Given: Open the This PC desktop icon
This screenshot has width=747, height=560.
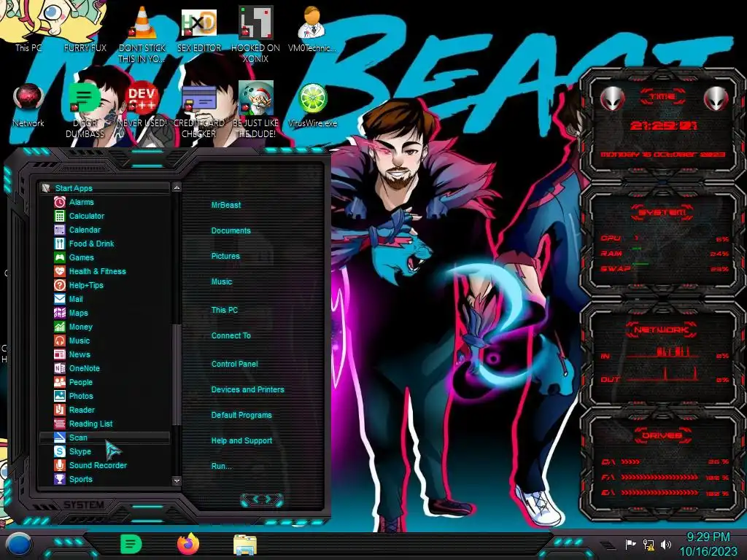Looking at the screenshot, I should 28,28.
